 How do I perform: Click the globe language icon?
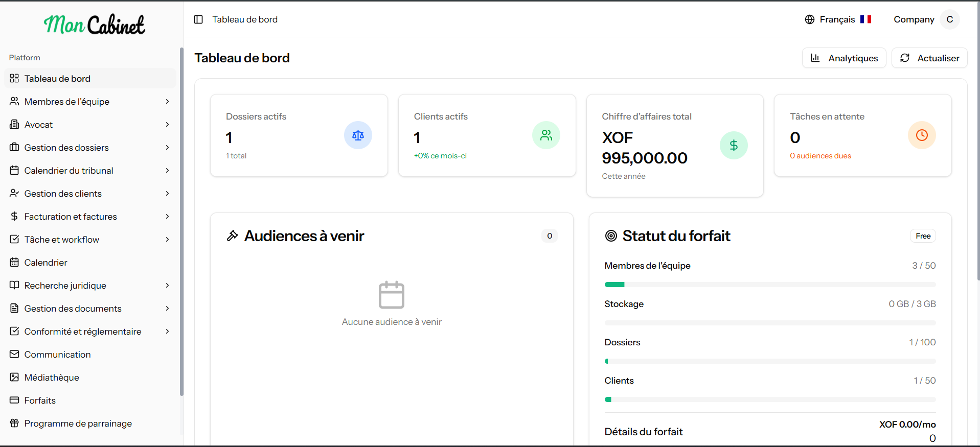click(x=810, y=19)
